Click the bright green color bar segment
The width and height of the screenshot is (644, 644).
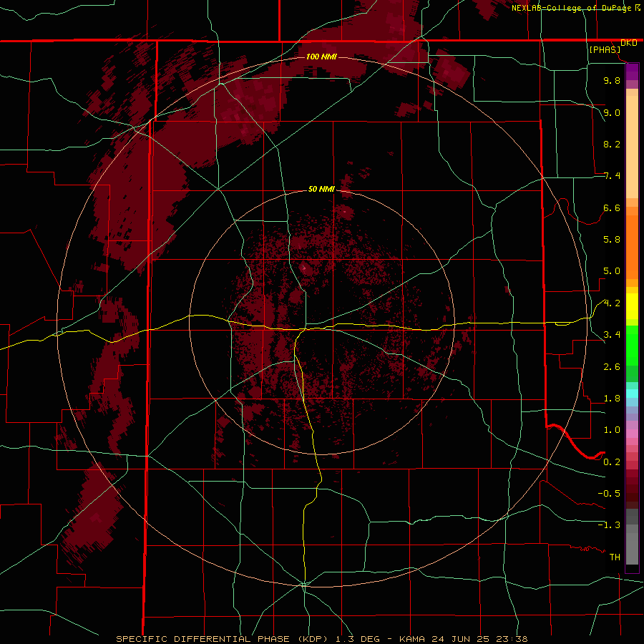[632, 345]
